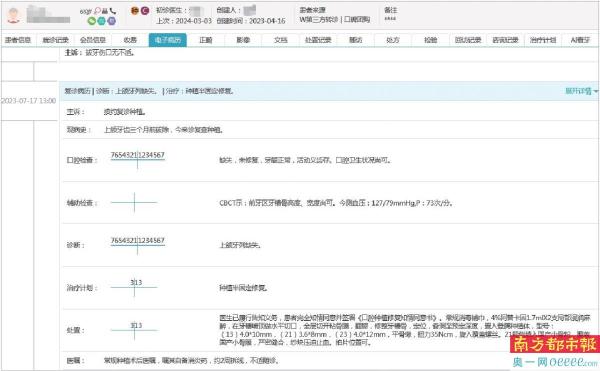The width and height of the screenshot is (600, 371).
Task: Click the 上颌牙列缺失 diagnosis text
Action: [240, 245]
